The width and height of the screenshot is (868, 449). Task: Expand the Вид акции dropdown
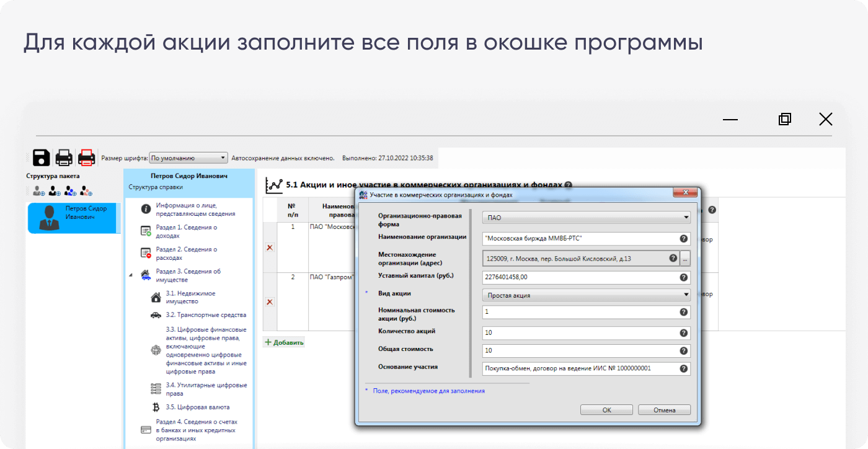(586, 295)
